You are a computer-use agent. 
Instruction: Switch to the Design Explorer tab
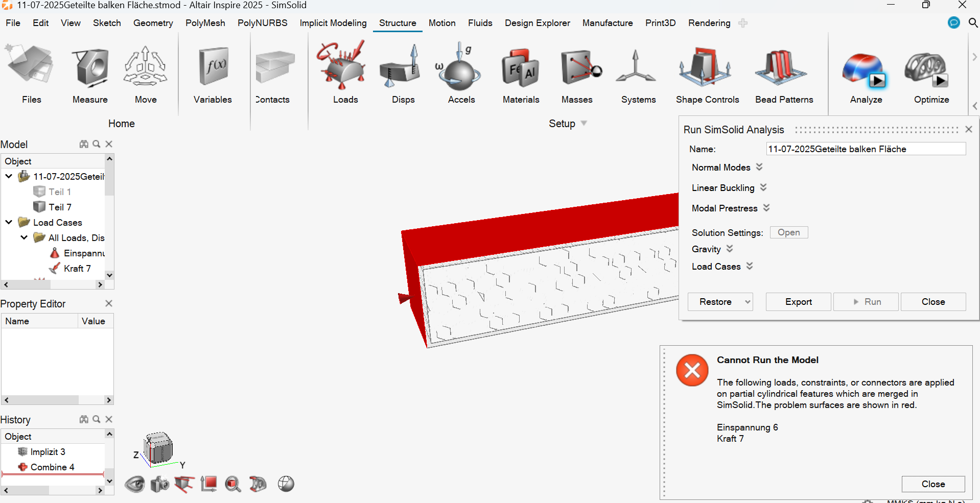click(x=538, y=23)
